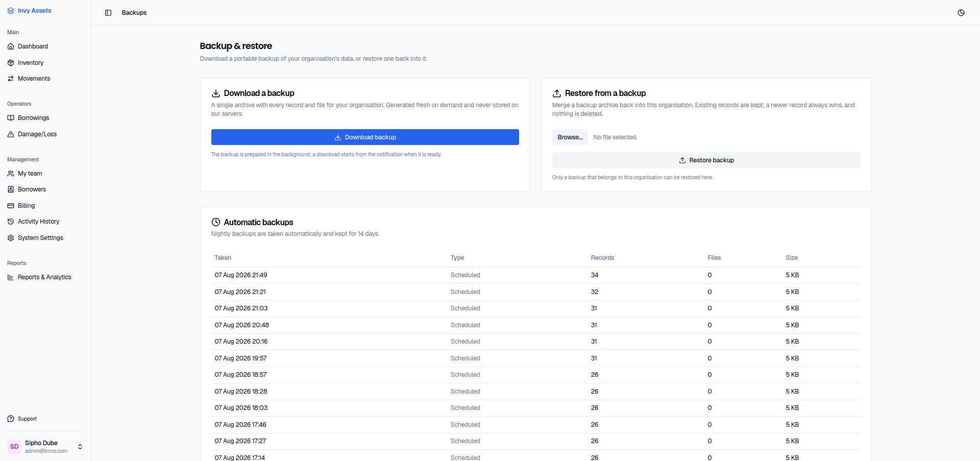Click the 07 Aug 2026 19:57 timestamp
The image size is (980, 461).
point(240,358)
